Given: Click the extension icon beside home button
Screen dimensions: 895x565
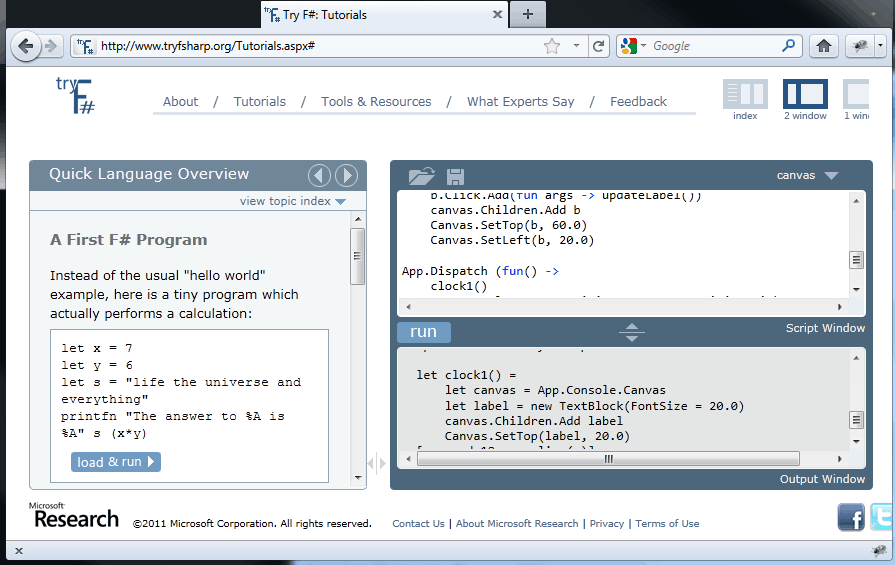Looking at the screenshot, I should point(860,46).
